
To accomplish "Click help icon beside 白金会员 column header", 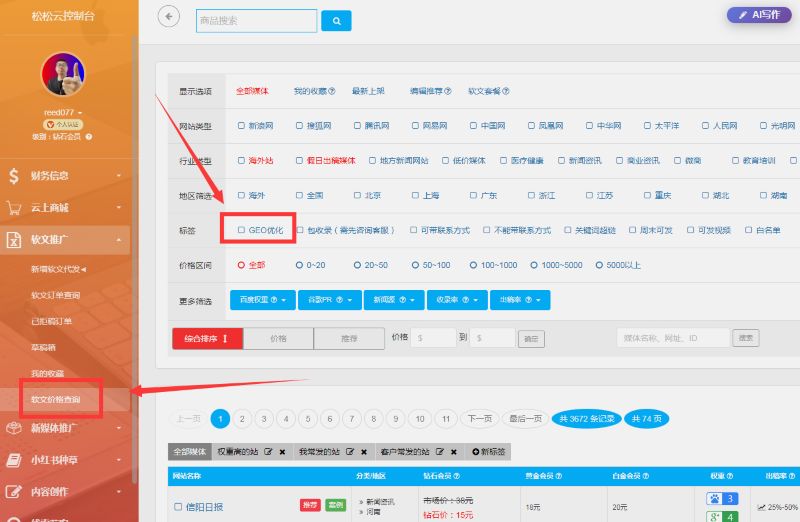I will [646, 476].
